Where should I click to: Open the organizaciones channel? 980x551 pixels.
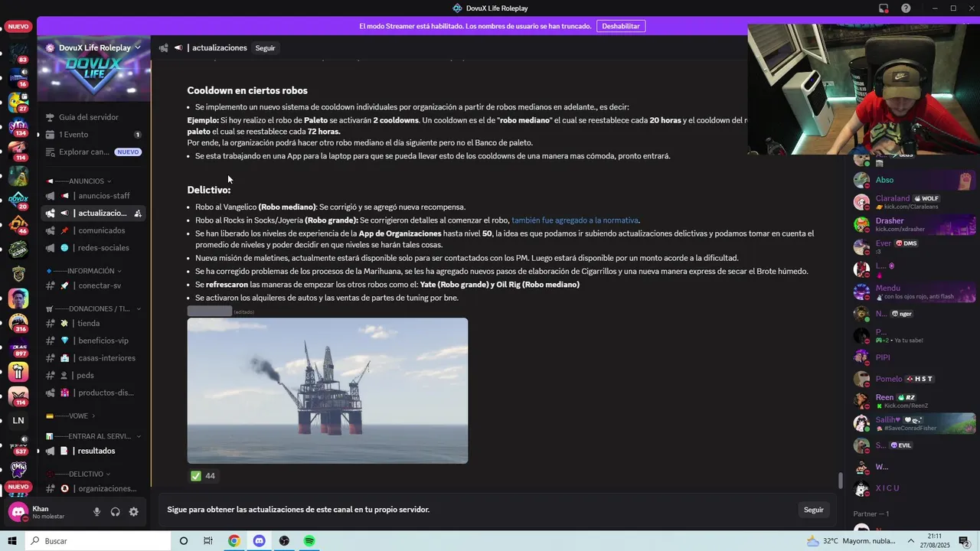(x=93, y=488)
